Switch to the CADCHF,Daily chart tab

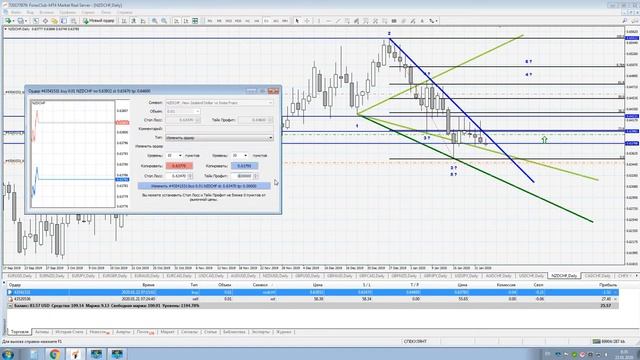click(597, 276)
